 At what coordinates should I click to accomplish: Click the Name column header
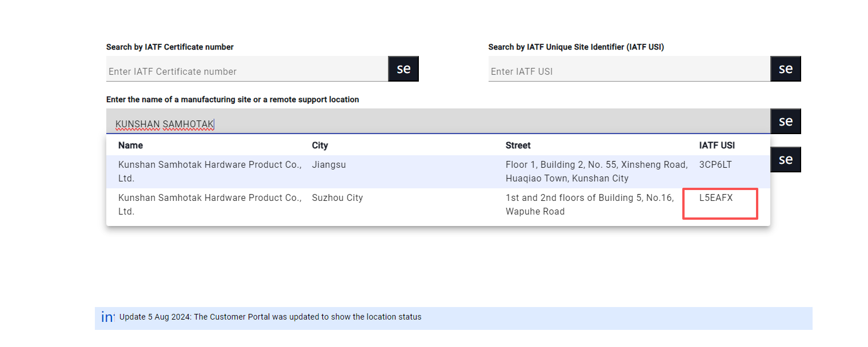131,145
